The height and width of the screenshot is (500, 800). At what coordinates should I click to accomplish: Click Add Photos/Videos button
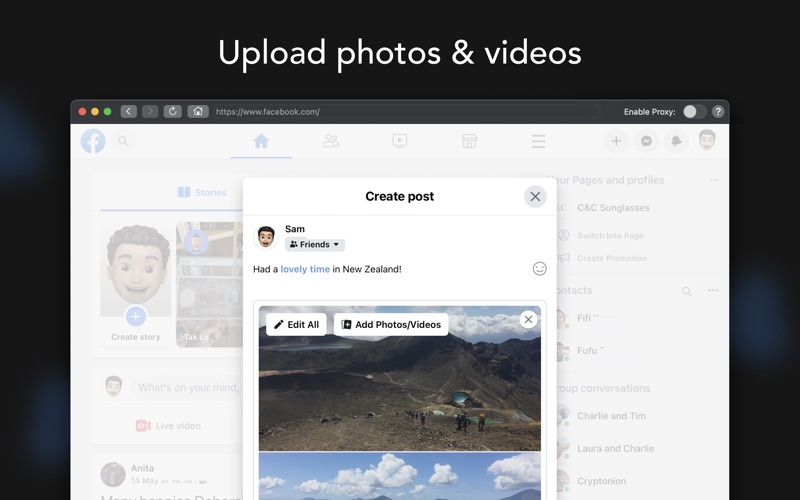(391, 324)
